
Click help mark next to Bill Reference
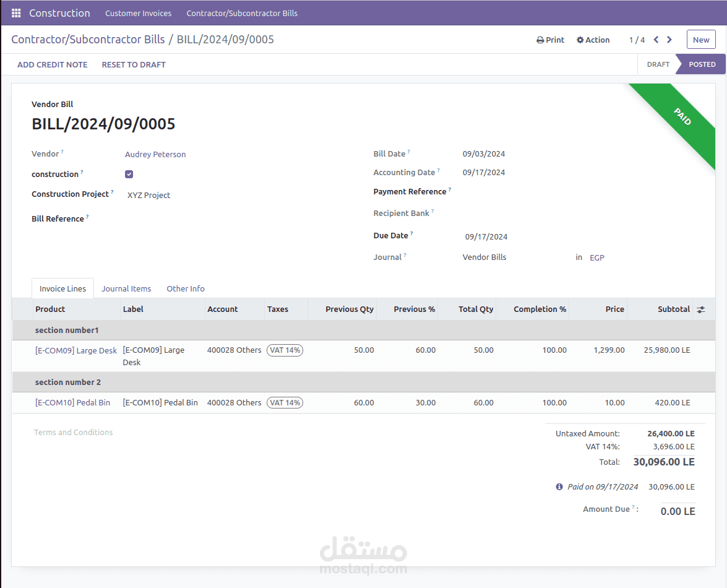pyautogui.click(x=87, y=216)
